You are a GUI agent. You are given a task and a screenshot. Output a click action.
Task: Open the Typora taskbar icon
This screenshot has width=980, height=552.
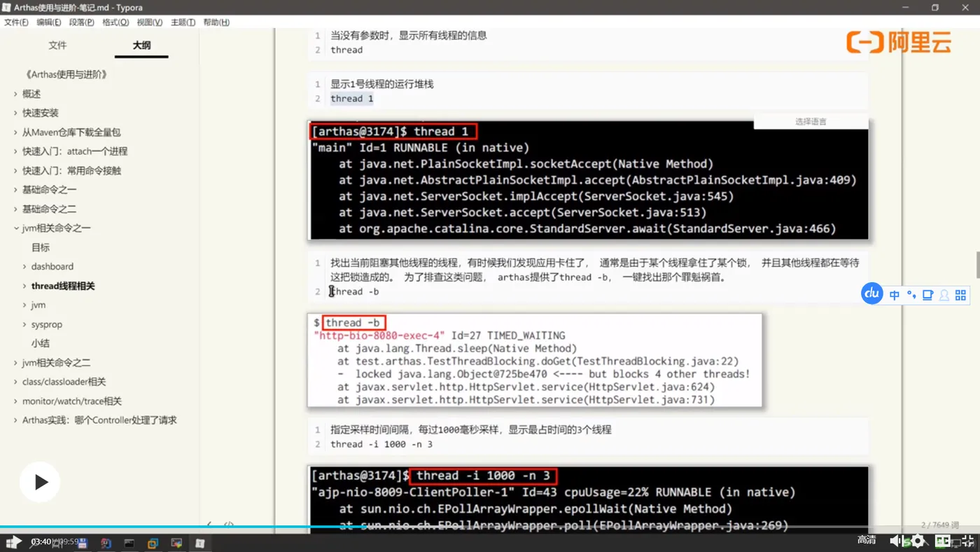[x=199, y=543]
